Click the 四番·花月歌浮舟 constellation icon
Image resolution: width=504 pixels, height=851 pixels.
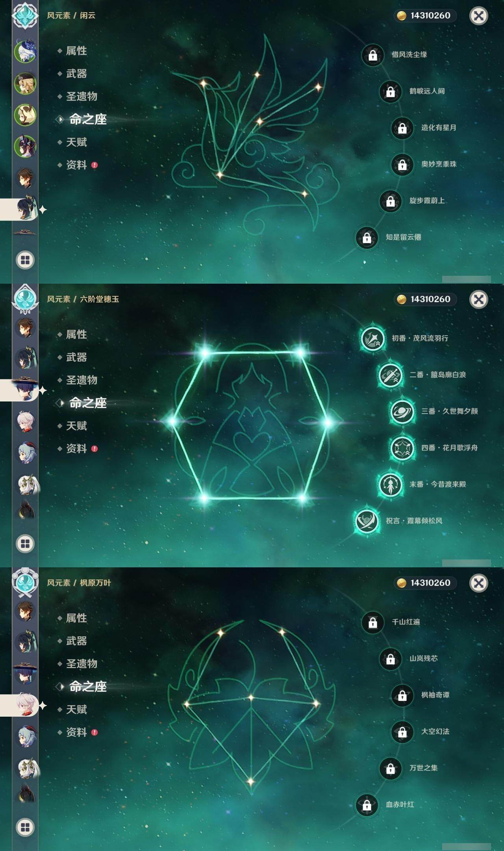point(402,448)
